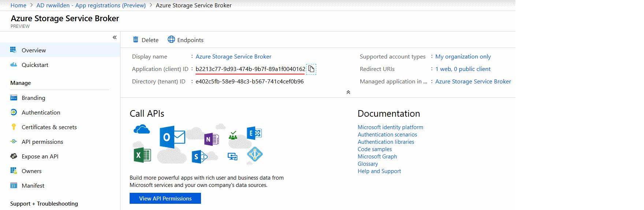
Task: Open My organization only link
Action: 463,56
